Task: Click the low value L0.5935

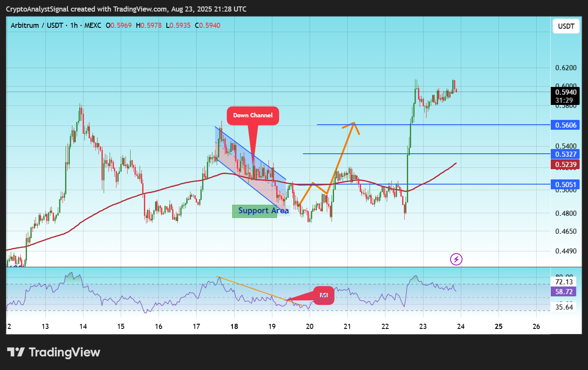Action: pyautogui.click(x=178, y=26)
